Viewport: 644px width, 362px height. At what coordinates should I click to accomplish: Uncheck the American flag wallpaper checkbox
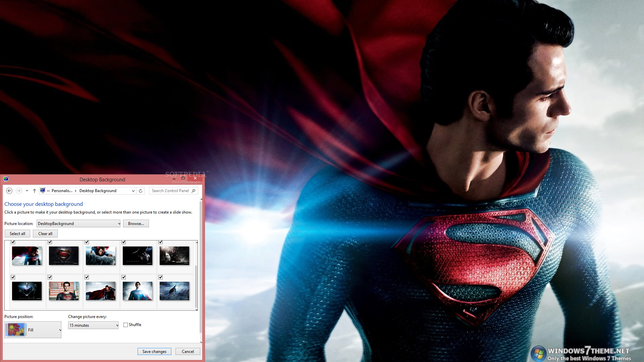(x=50, y=277)
